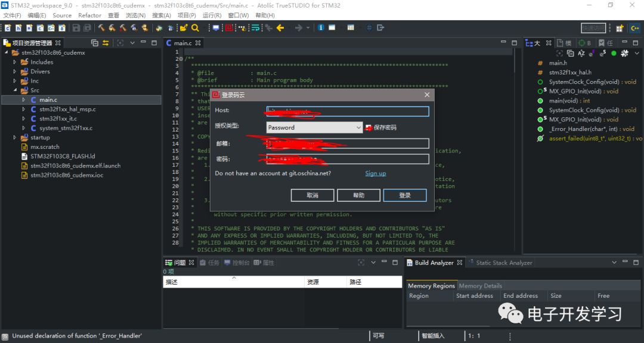Click the Host input field
The height and width of the screenshot is (343, 644).
pyautogui.click(x=348, y=111)
